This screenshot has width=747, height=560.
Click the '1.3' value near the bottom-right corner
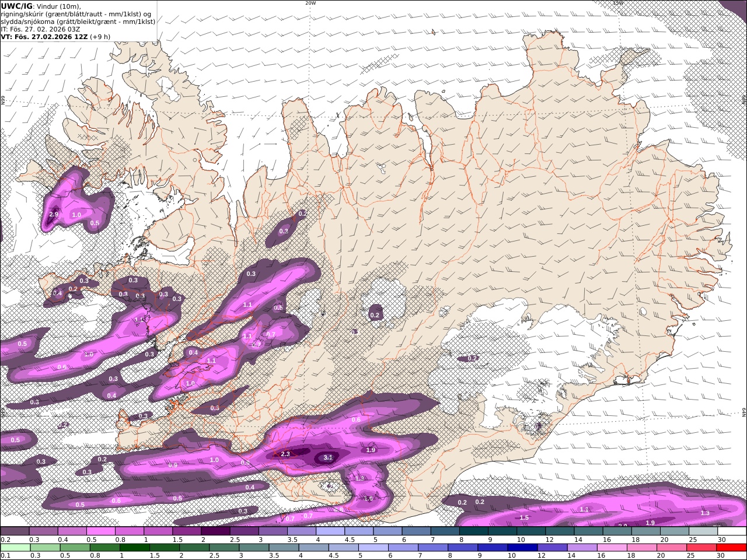(705, 513)
